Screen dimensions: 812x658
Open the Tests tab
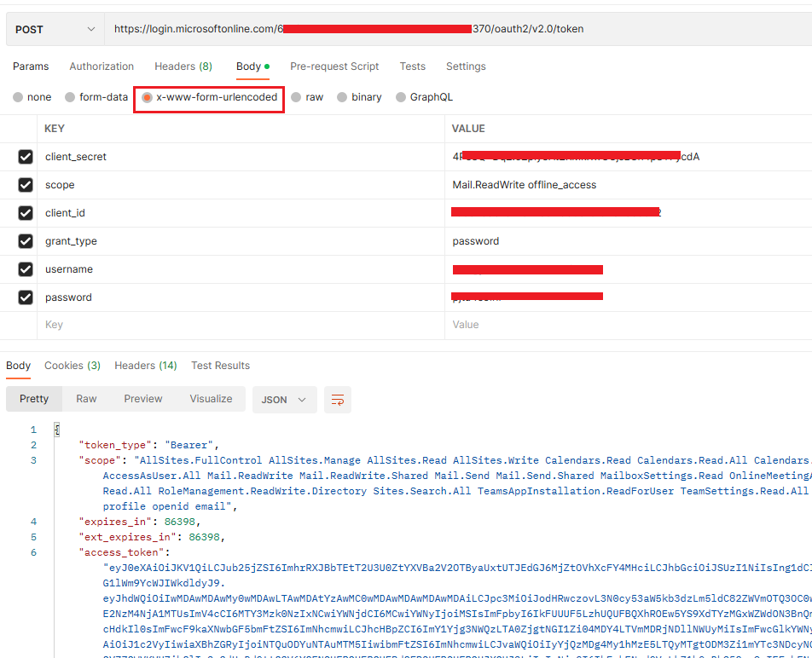click(412, 66)
